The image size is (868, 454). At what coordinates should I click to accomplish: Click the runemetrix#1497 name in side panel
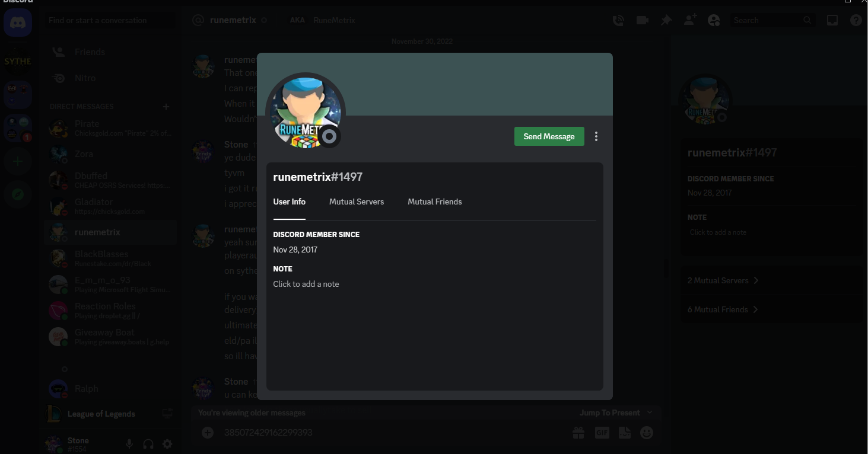[x=732, y=152]
